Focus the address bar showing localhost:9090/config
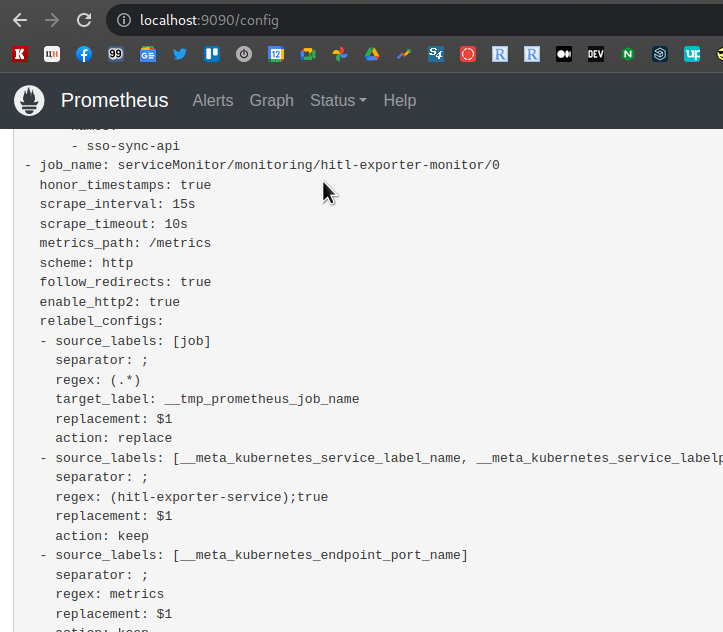 pos(415,20)
